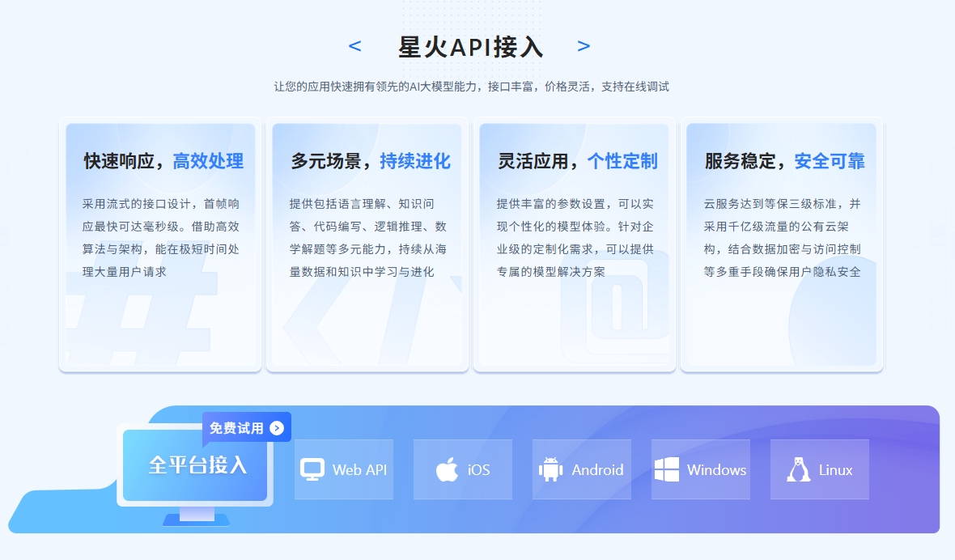Screen dimensions: 955x560
Task: Click the left arrow beside 星火API接入
Action: [355, 45]
